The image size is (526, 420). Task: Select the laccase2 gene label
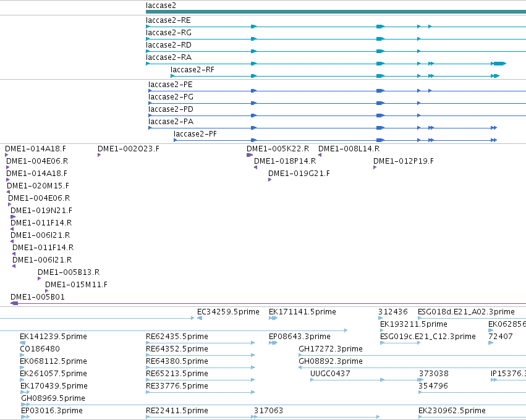(x=161, y=6)
